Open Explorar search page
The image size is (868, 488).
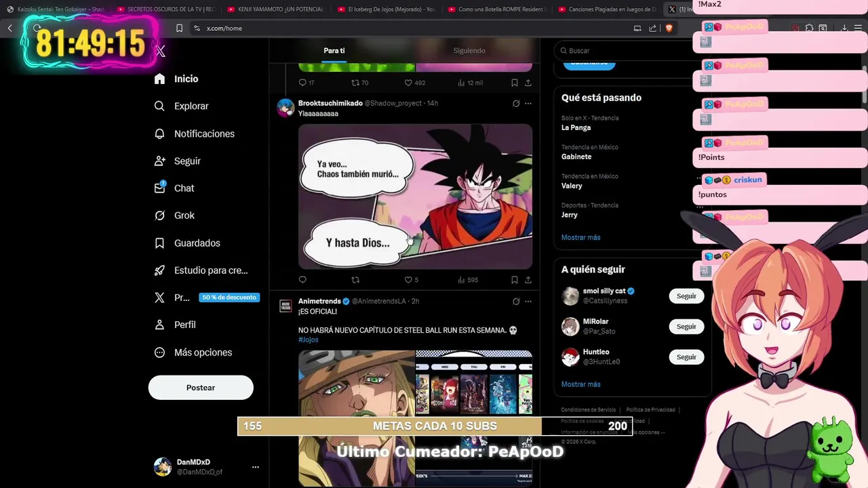coord(181,106)
